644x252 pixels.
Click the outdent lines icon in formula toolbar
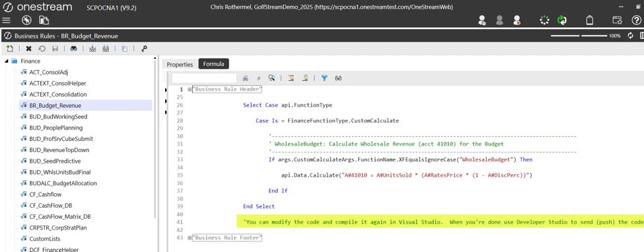[305, 77]
